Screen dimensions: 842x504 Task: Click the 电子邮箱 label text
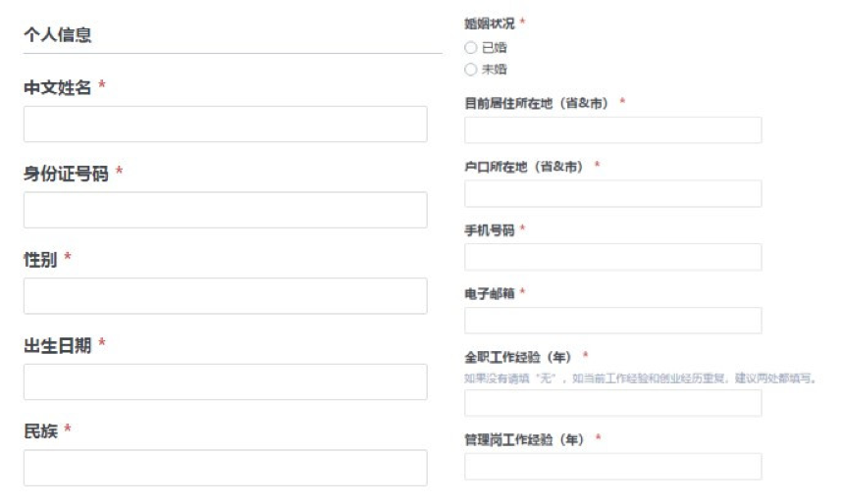[489, 293]
